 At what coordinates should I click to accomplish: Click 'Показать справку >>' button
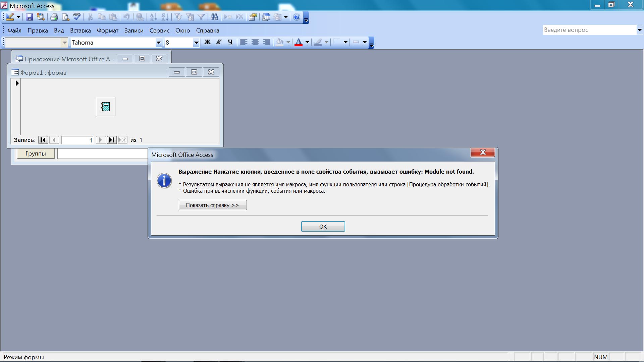click(x=213, y=205)
